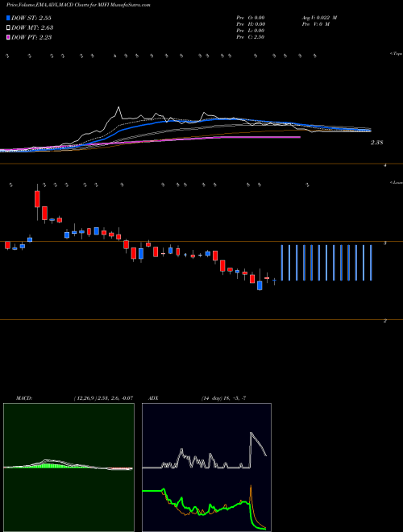403x532 pixels.
Task: Click the 'Avg V: 0.022 M' volume text
Action: 319,18
